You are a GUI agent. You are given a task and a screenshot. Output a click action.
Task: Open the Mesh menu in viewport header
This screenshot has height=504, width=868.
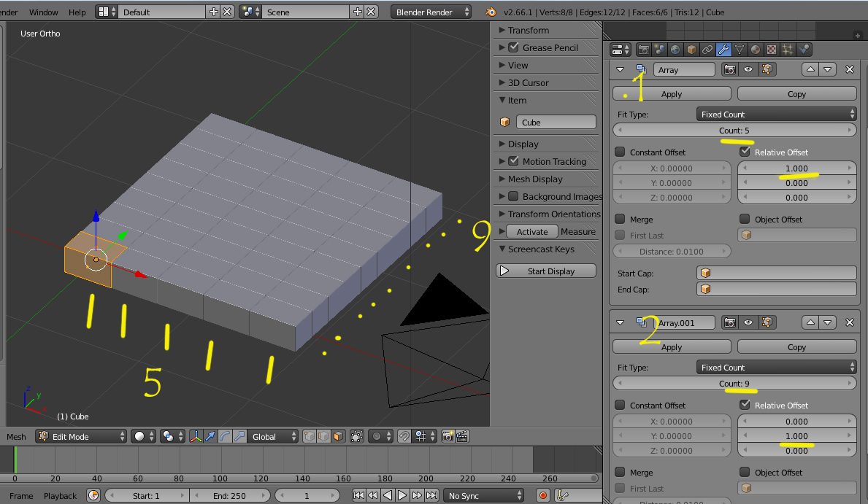click(16, 436)
